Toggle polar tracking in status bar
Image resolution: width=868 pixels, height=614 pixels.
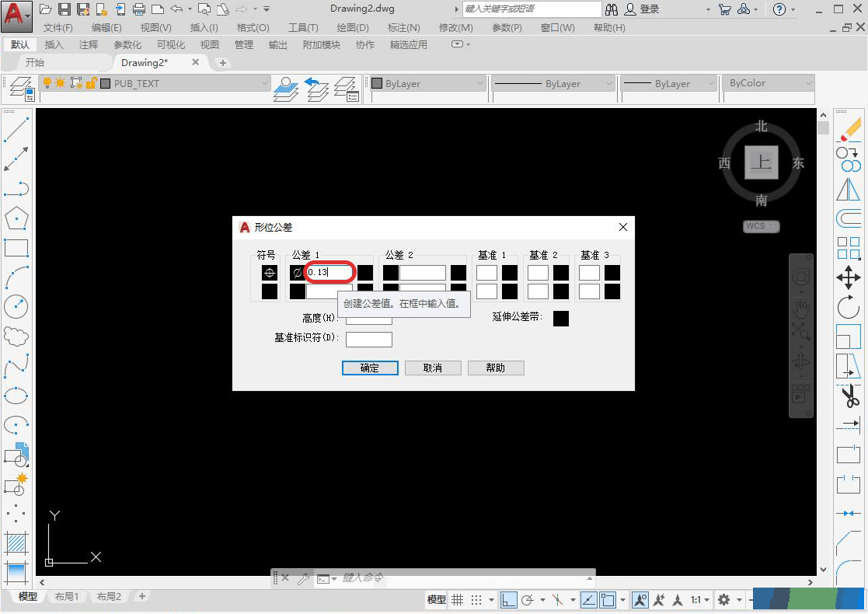pos(528,599)
